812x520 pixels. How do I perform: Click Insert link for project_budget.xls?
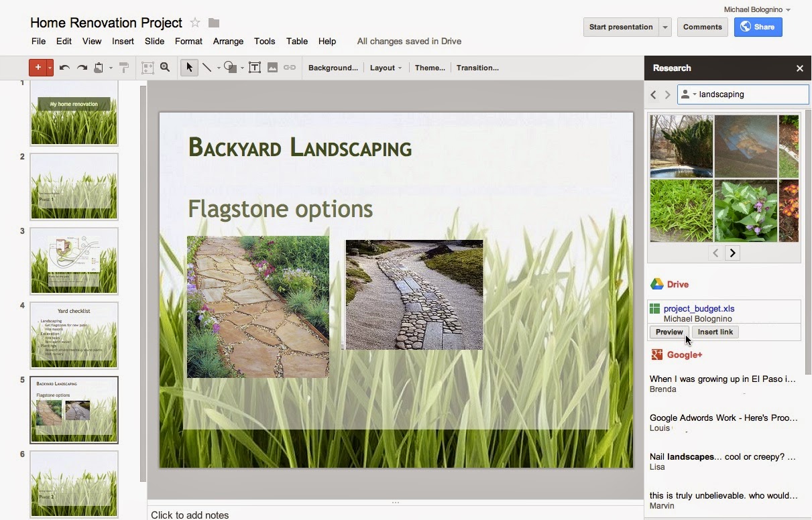point(715,332)
